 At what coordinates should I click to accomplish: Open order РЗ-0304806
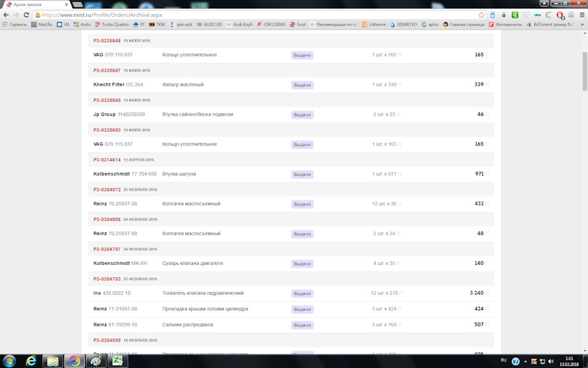[x=107, y=220]
